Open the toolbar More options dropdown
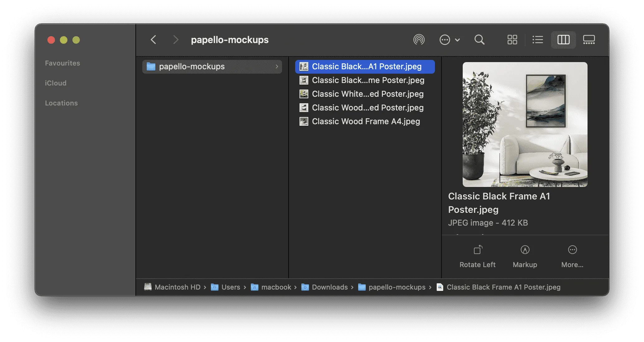Viewport: 644px width, 342px height. (449, 40)
